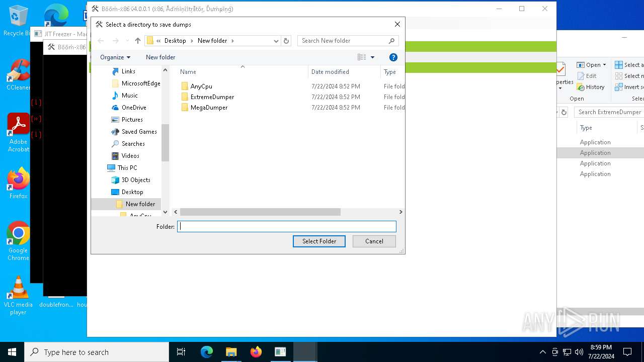The height and width of the screenshot is (362, 644).
Task: Open the view options dropdown arrow
Action: [x=373, y=57]
